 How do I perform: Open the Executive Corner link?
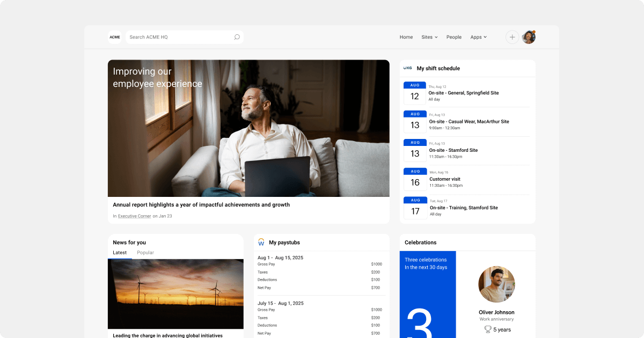click(135, 216)
